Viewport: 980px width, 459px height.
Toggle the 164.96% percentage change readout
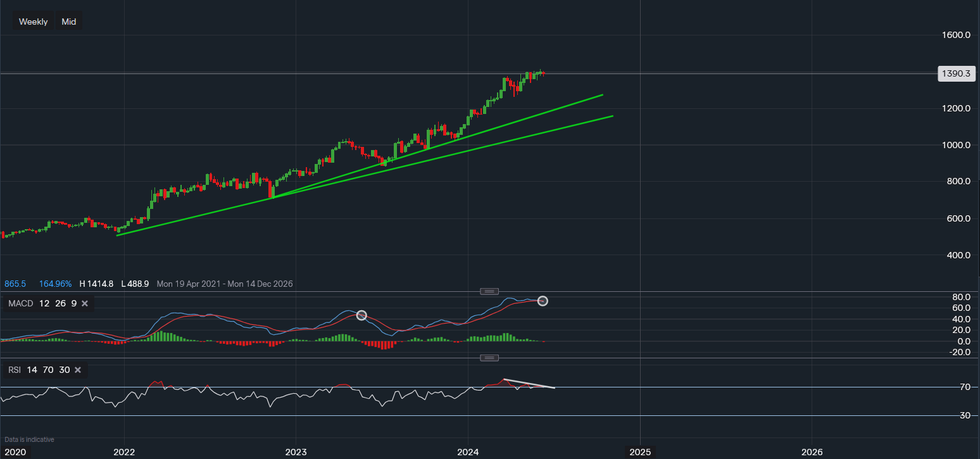tap(55, 284)
